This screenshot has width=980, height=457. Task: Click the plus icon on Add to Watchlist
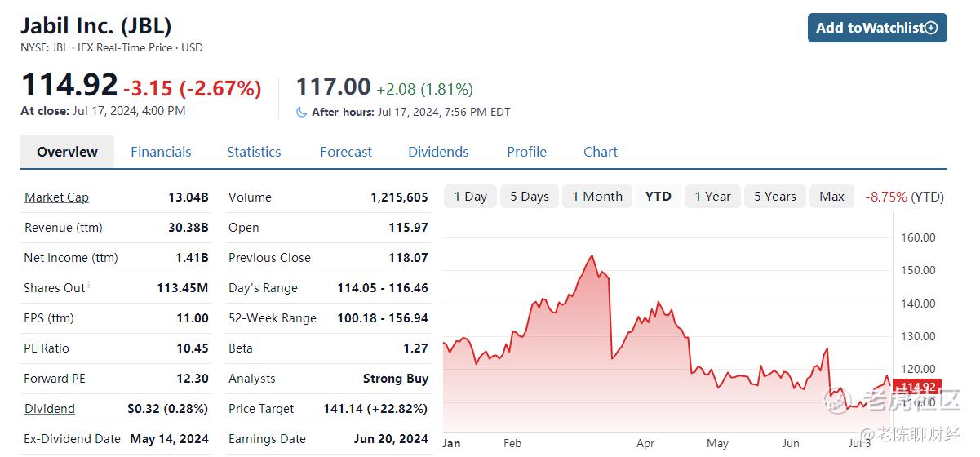tap(931, 28)
